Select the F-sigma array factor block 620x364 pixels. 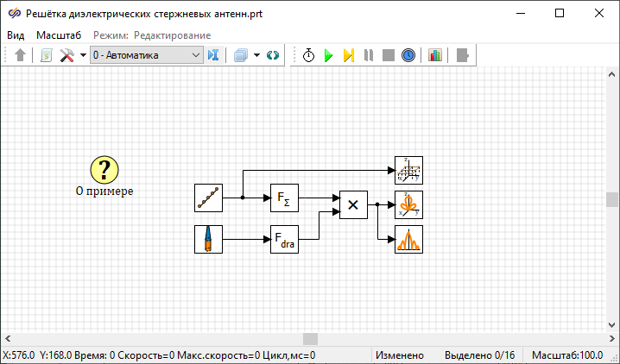284,198
